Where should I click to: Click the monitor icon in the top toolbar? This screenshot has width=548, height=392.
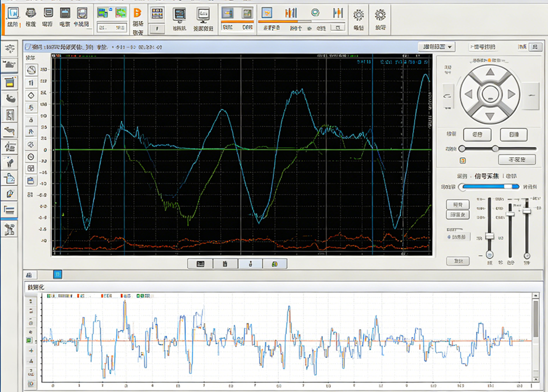pyautogui.click(x=202, y=14)
